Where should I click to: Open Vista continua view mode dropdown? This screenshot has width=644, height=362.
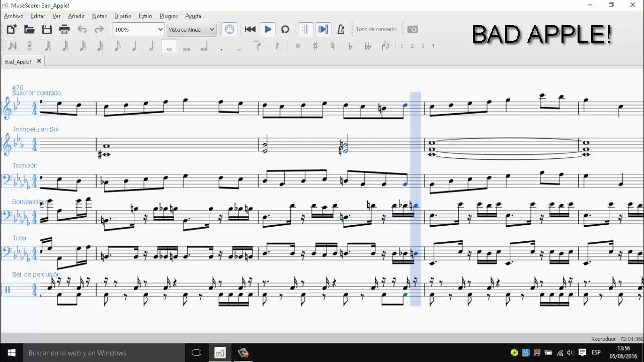click(x=191, y=30)
